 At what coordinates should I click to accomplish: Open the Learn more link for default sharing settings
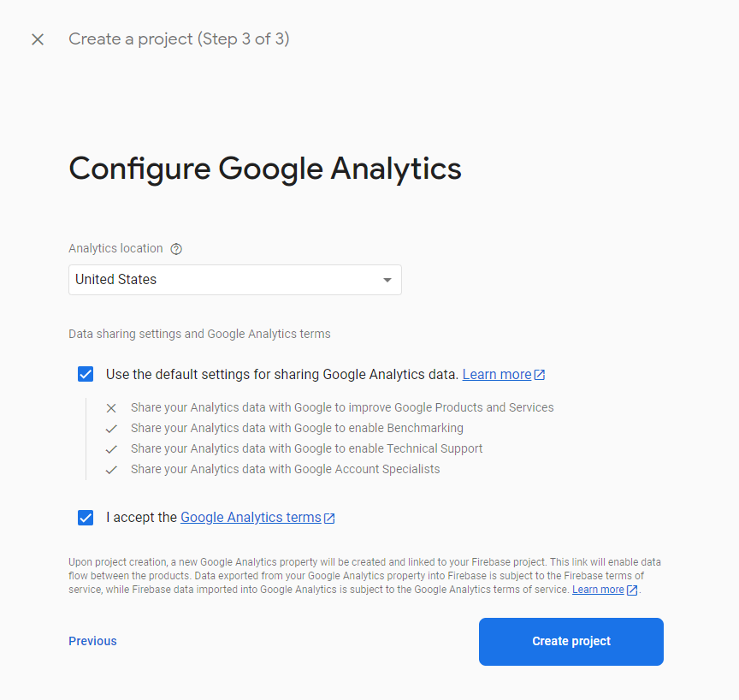[497, 374]
